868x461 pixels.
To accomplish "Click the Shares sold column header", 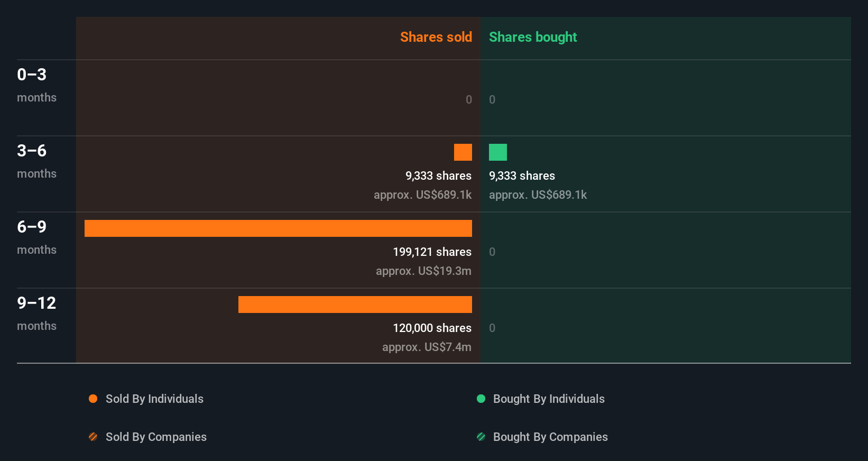I will (436, 37).
